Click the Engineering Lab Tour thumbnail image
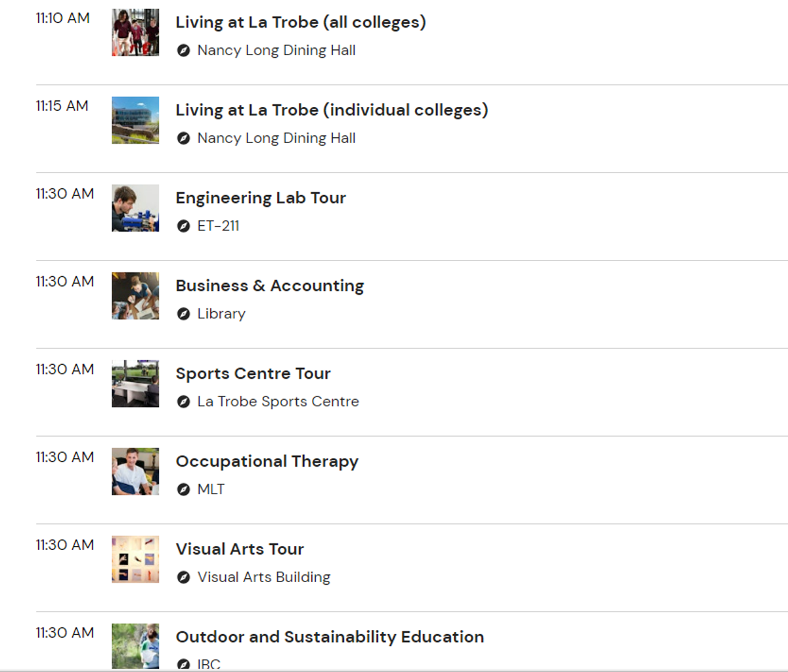The height and width of the screenshot is (672, 788). (x=135, y=208)
